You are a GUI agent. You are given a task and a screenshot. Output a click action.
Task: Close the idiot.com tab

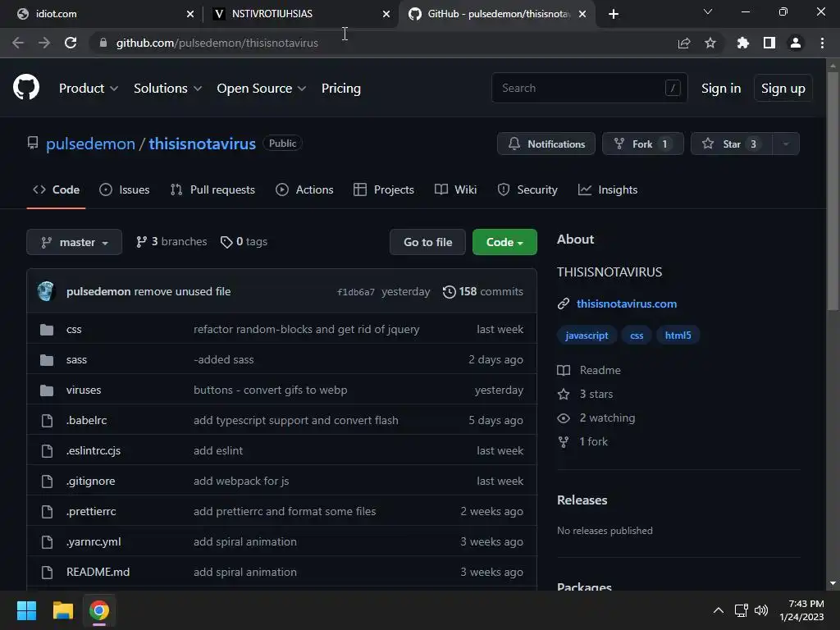tap(189, 14)
